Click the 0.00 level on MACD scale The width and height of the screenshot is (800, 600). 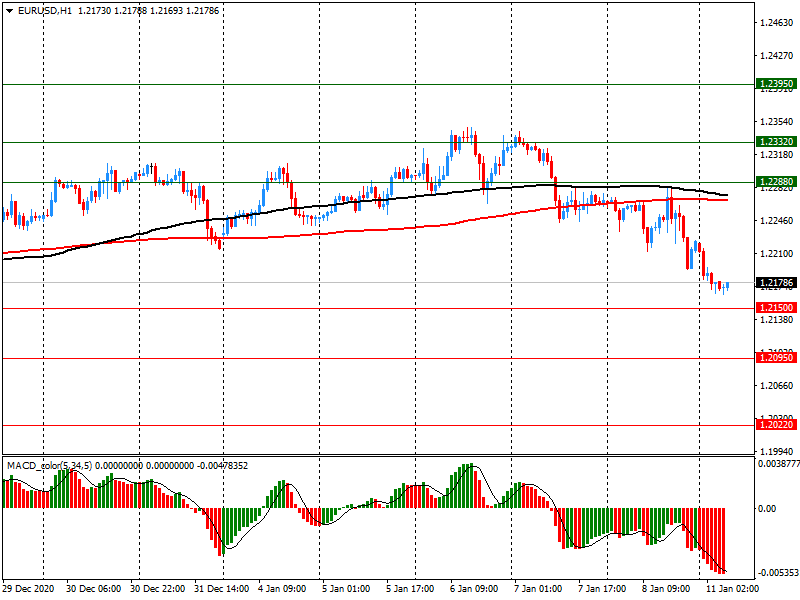[x=770, y=508]
